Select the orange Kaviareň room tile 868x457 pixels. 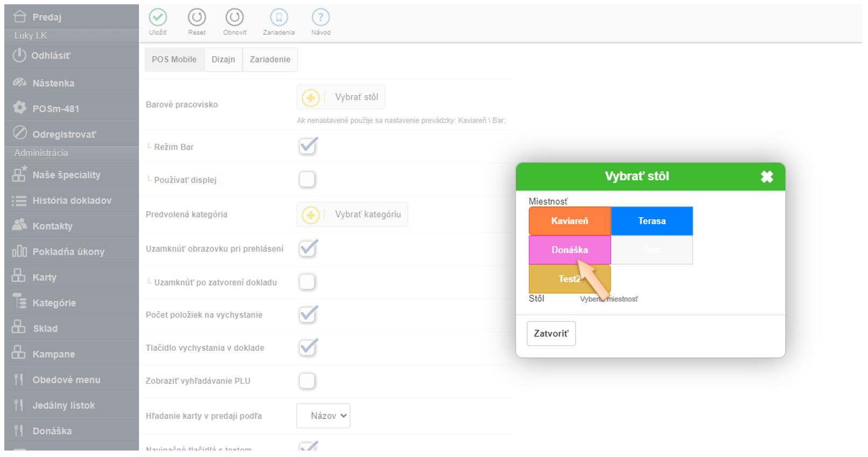[x=570, y=221]
